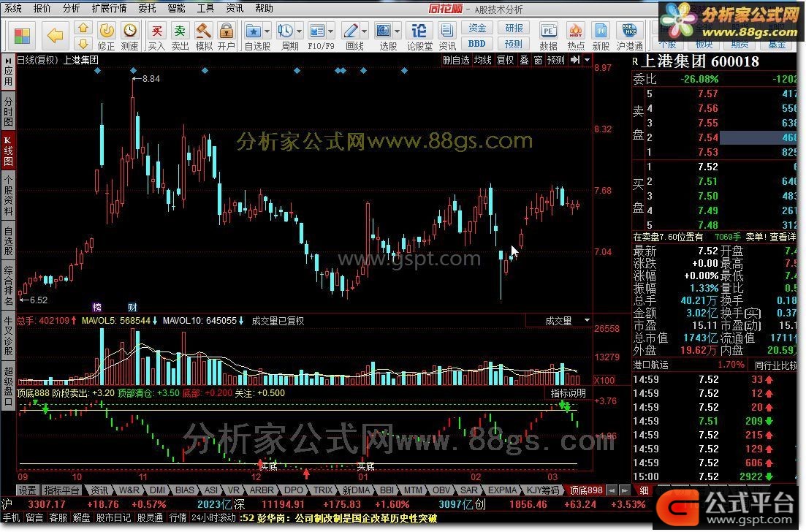Screen dimensions: 806x532
Task: Open the 测速 speed test tool
Action: [x=130, y=36]
